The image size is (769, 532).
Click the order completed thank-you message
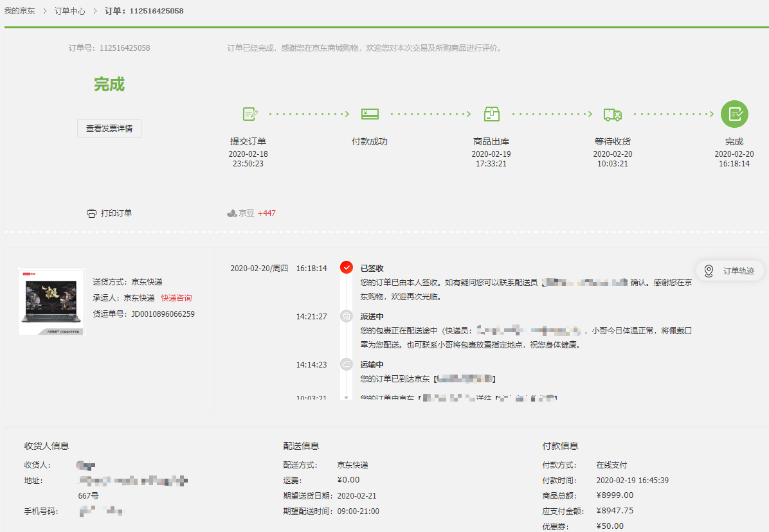coord(365,48)
